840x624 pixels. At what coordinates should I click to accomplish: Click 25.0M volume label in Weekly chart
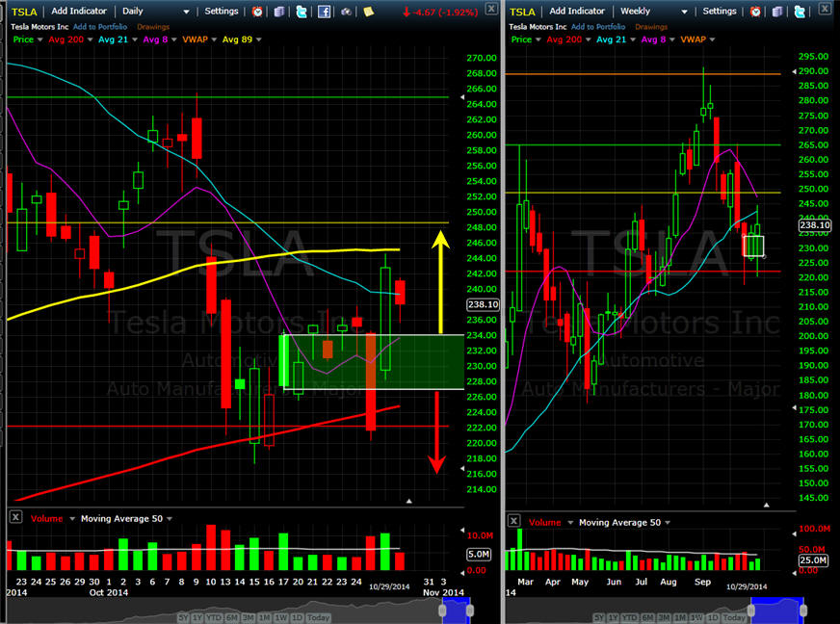pos(813,560)
